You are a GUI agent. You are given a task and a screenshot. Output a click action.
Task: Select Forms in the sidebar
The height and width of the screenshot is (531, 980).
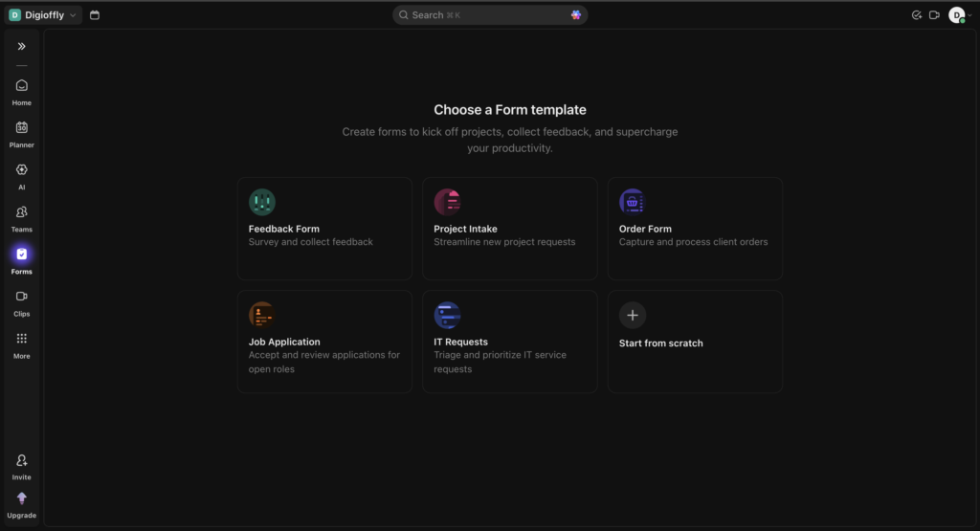click(x=21, y=261)
